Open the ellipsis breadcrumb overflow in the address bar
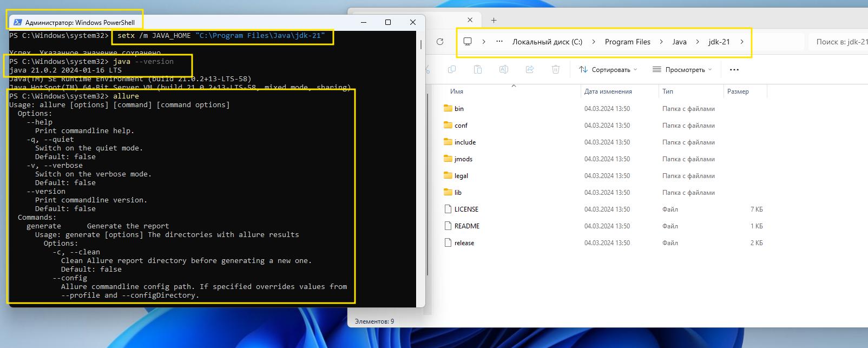 499,42
